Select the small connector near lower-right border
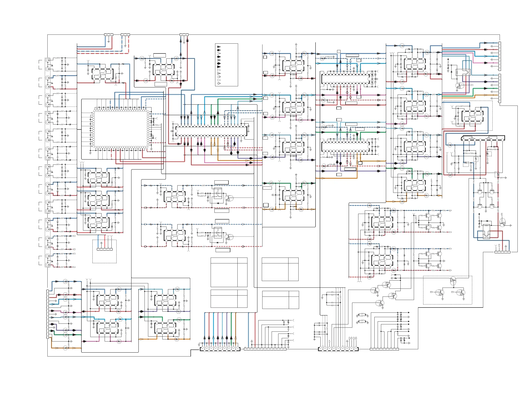Viewport: 532px width, 395px height. (x=502, y=252)
